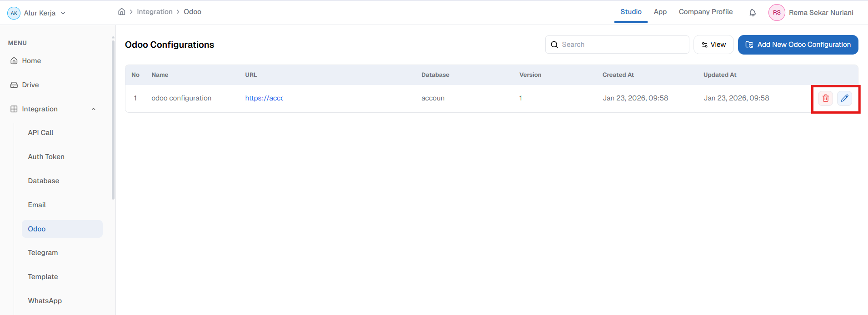
Task: Click the Search input field
Action: 617,45
